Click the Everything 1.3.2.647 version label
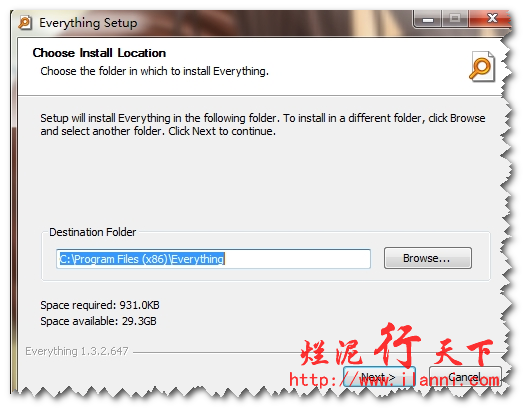Screen dimensions: 529x414 pyautogui.click(x=77, y=351)
